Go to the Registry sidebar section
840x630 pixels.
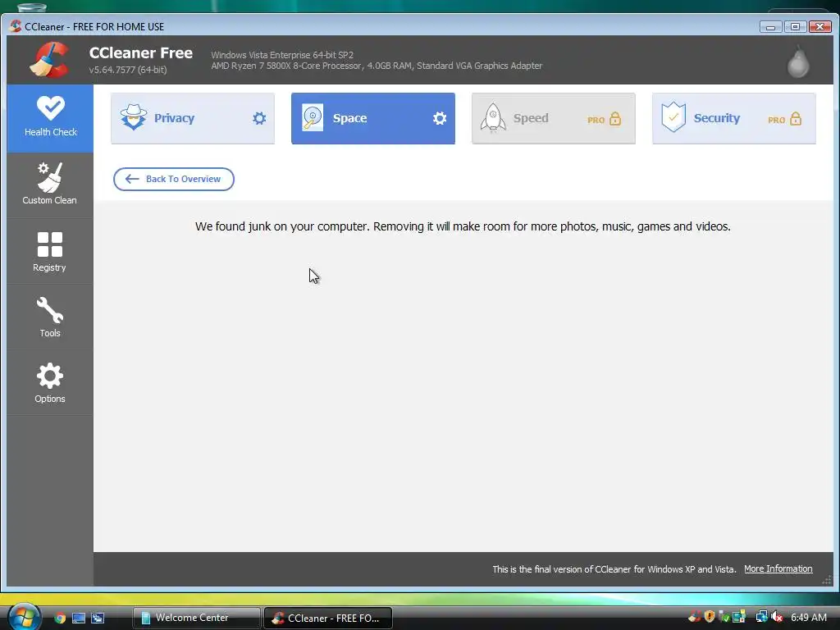click(x=50, y=251)
